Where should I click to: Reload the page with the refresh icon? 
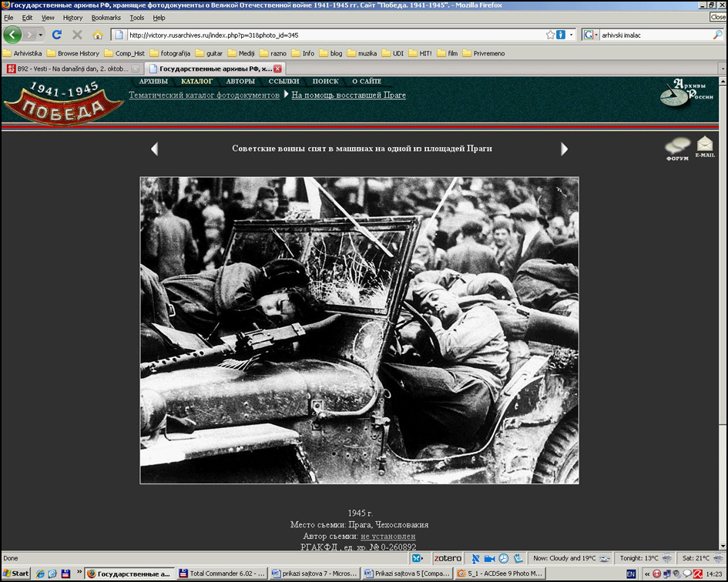(x=56, y=35)
